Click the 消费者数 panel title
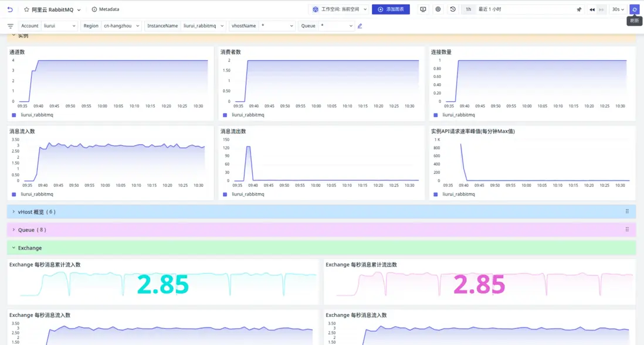Image resolution: width=644 pixels, height=345 pixels. point(231,52)
